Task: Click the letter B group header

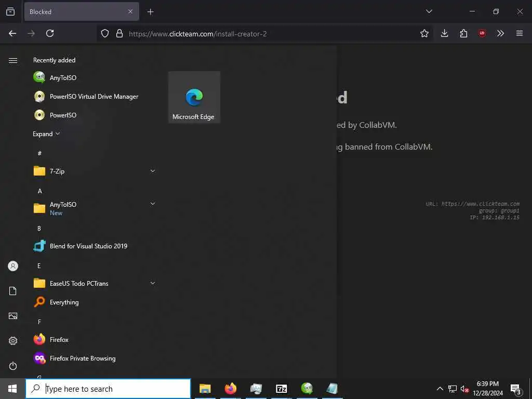Action: pos(39,229)
